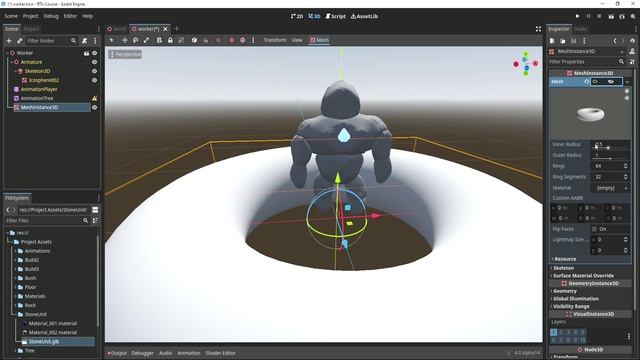Click new resource icon in Inspector
Screen dimensions: 640x360
tap(552, 41)
